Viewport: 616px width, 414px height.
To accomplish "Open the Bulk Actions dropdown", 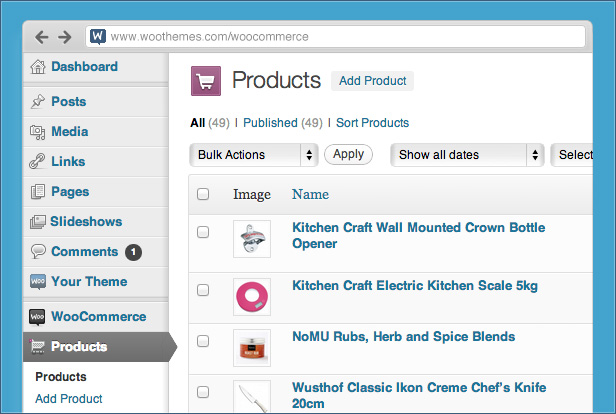I will (254, 155).
